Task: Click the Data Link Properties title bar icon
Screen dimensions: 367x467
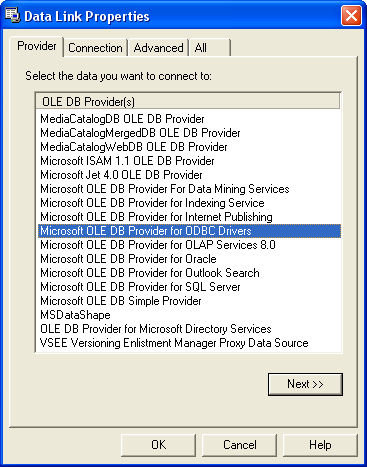Action: 12,16
